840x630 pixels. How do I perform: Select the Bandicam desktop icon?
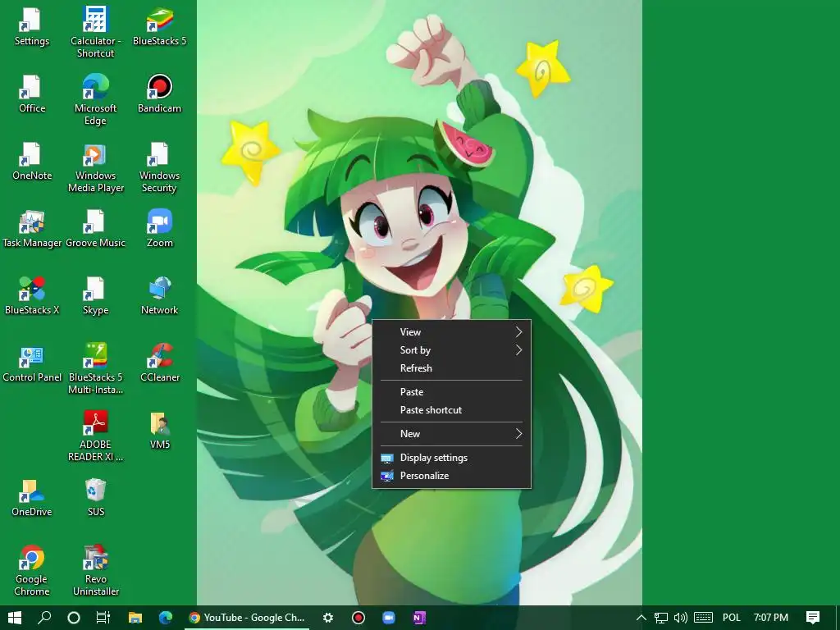pos(160,94)
